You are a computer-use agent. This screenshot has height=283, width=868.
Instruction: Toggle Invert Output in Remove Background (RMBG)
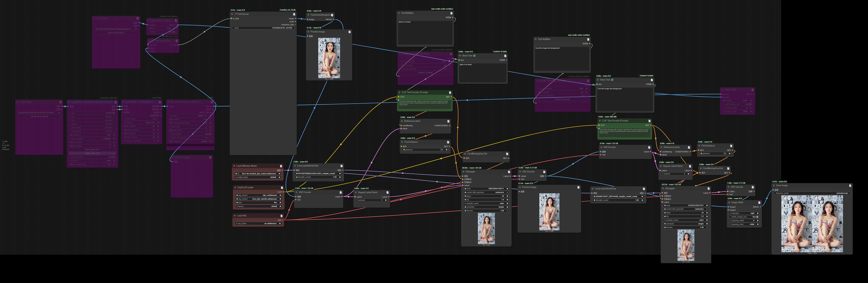point(210,134)
